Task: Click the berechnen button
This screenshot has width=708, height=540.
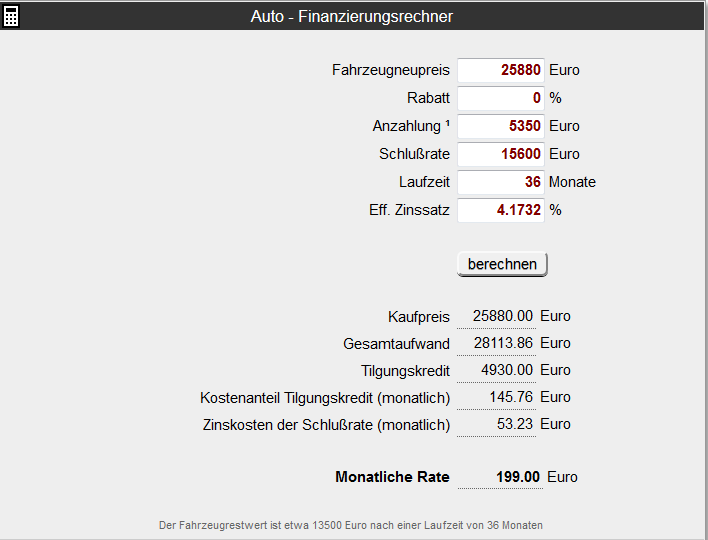Action: coord(502,264)
